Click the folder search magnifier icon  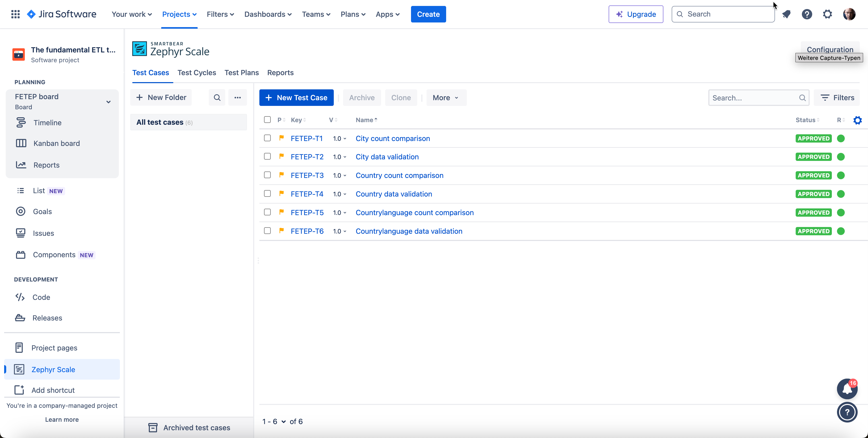coord(217,98)
